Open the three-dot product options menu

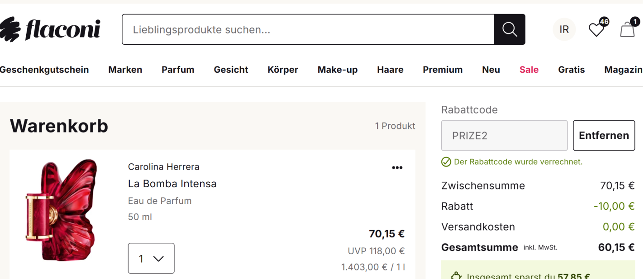coord(397,168)
